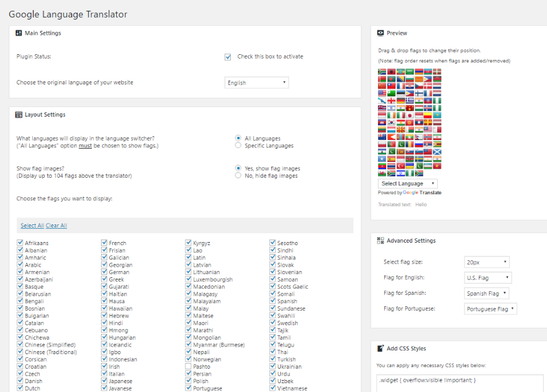
Task: Click the translated text 'Hello' sample
Action: click(421, 205)
